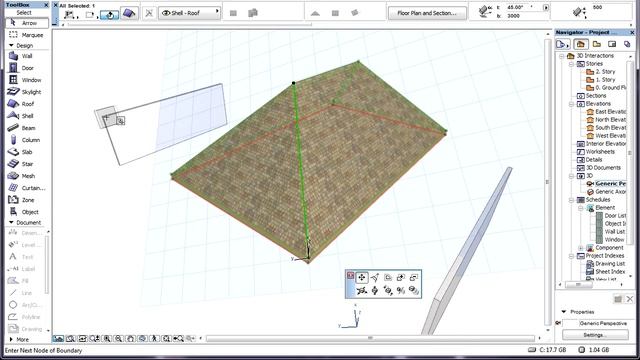The width and height of the screenshot is (640, 360).
Task: Close the Navigator palette
Action: click(632, 32)
